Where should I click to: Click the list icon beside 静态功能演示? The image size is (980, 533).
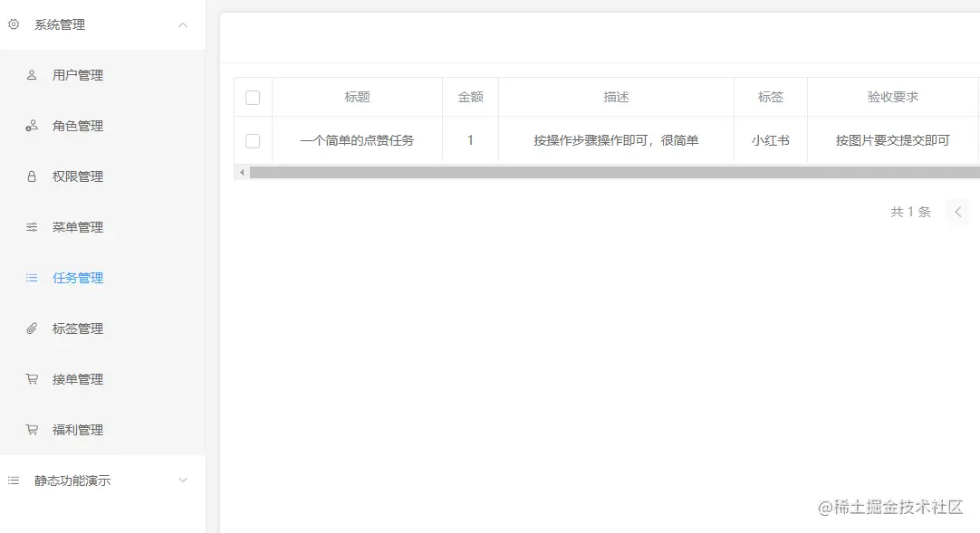point(14,481)
